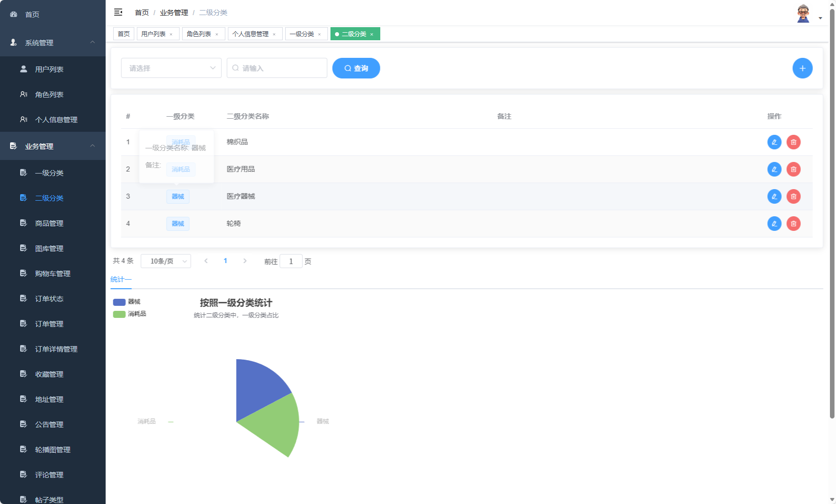Click the 商品管理 document icon in the sidebar
836x504 pixels.
[23, 223]
